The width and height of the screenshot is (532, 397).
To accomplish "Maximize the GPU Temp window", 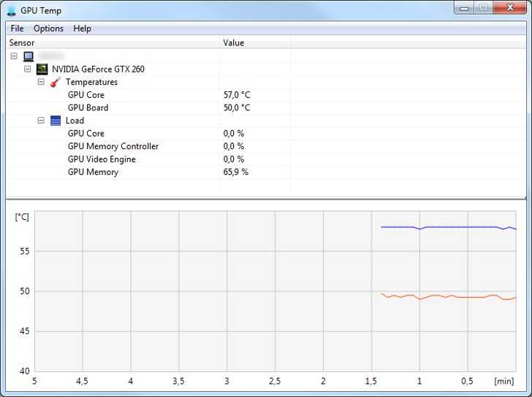I will pyautogui.click(x=484, y=8).
